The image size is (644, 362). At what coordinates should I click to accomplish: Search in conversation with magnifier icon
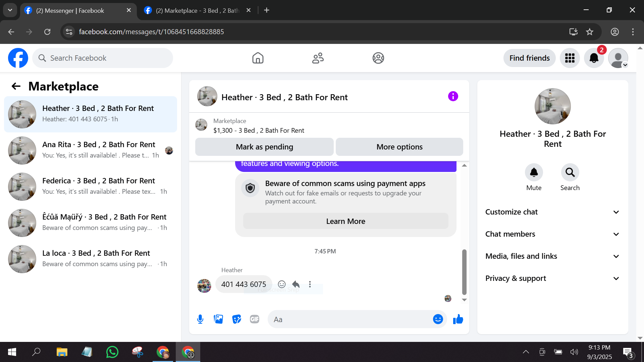570,172
